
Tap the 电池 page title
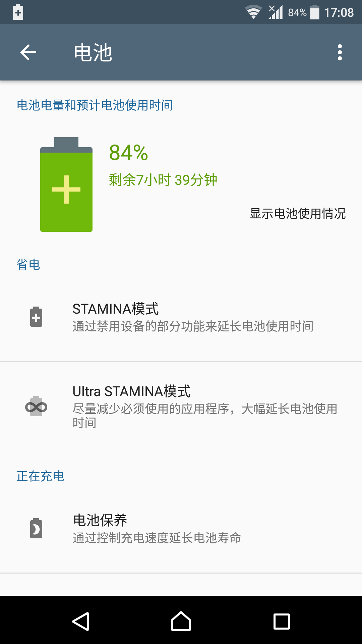(93, 53)
